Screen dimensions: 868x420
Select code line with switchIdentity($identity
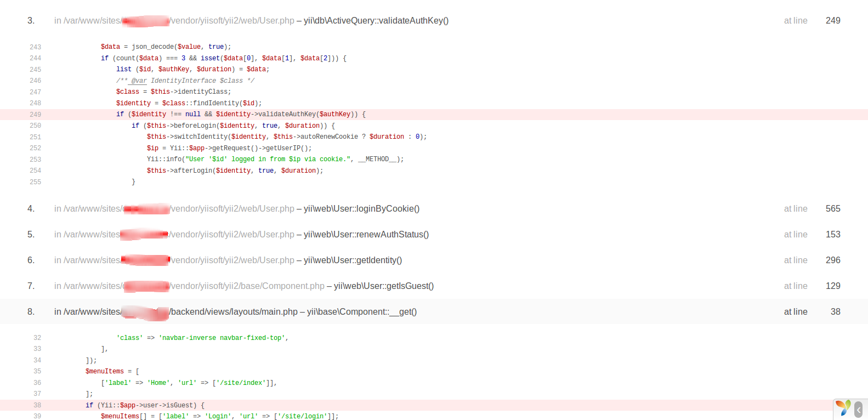pos(286,137)
